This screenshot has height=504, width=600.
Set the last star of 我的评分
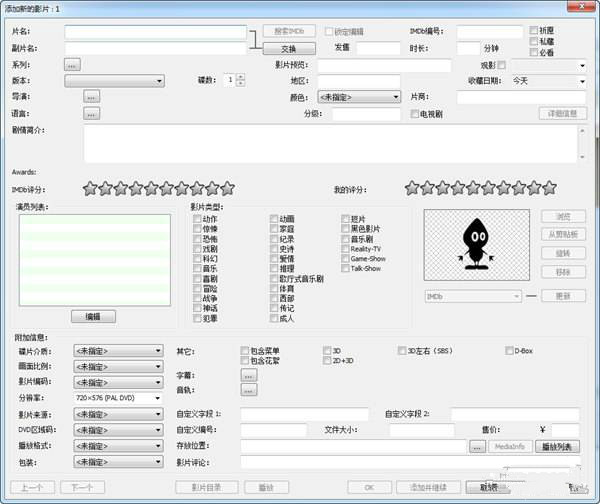click(549, 188)
